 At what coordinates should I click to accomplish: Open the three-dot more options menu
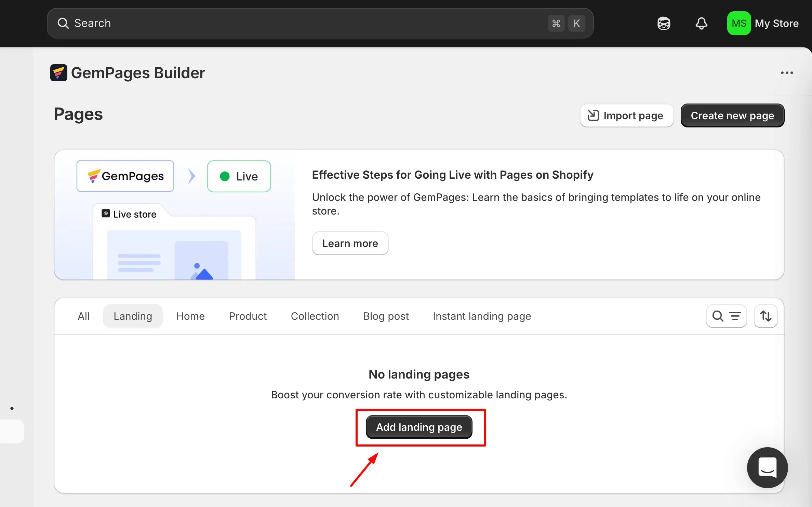787,73
